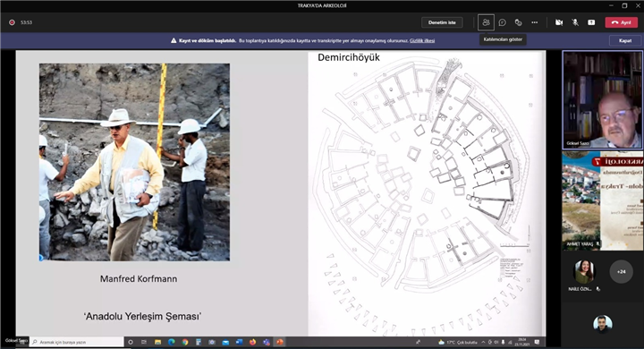This screenshot has width=644, height=349.
Task: Click the weather 17°C widget in taskbar
Action: point(458,342)
